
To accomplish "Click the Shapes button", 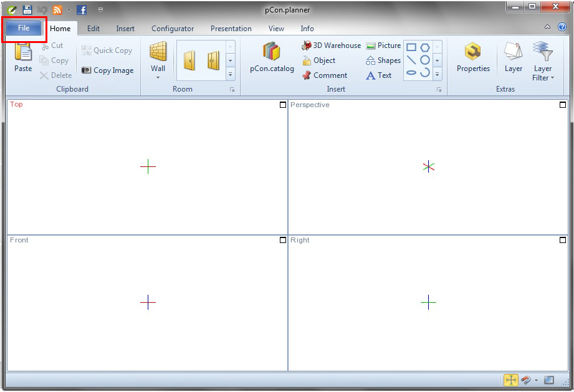I will click(x=383, y=60).
